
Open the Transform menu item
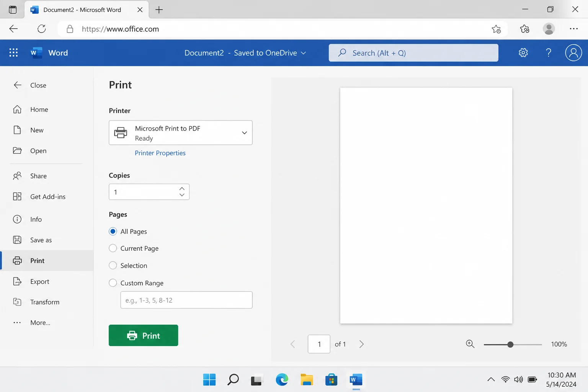tap(47, 302)
